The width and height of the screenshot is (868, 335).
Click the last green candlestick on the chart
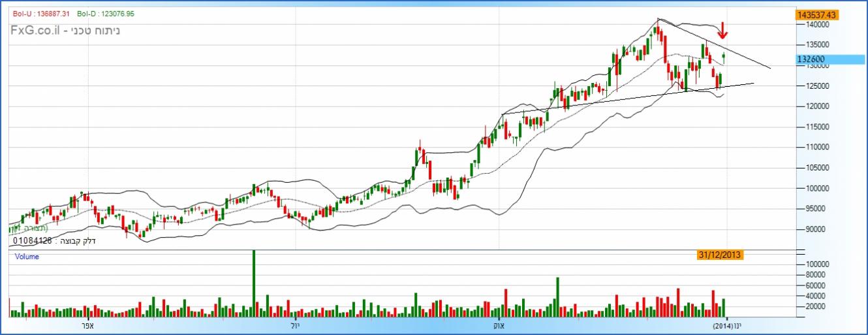[x=724, y=57]
